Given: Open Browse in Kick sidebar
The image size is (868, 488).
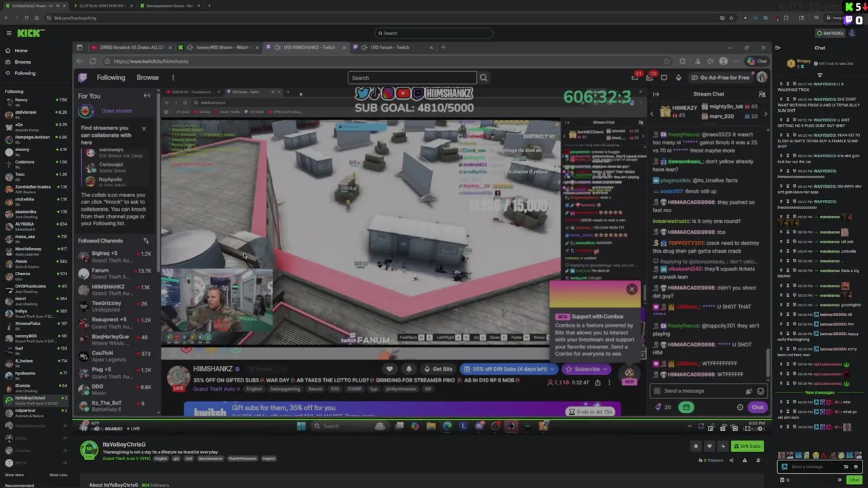Looking at the screenshot, I should tap(22, 62).
